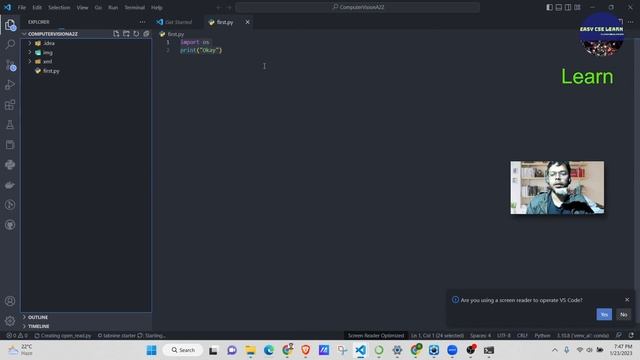The width and height of the screenshot is (640, 360).
Task: Click the ComputerVisionA22 command center search box
Action: (357, 7)
